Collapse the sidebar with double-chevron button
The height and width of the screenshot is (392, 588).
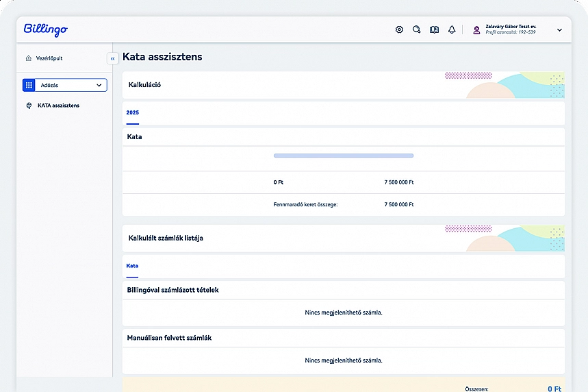click(x=113, y=59)
